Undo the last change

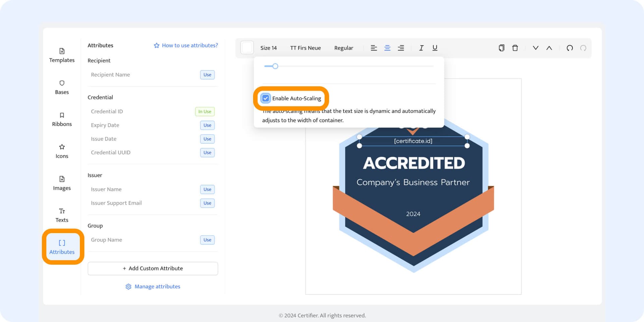click(x=570, y=48)
